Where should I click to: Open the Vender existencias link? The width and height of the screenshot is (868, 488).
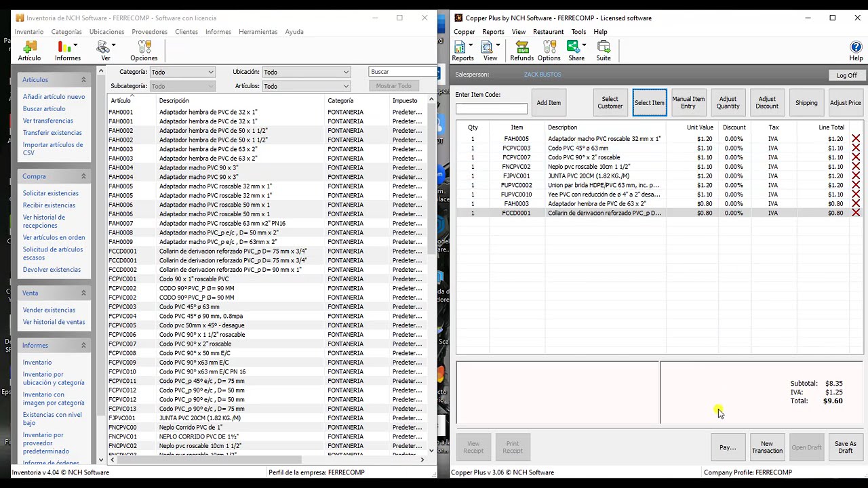49,310
